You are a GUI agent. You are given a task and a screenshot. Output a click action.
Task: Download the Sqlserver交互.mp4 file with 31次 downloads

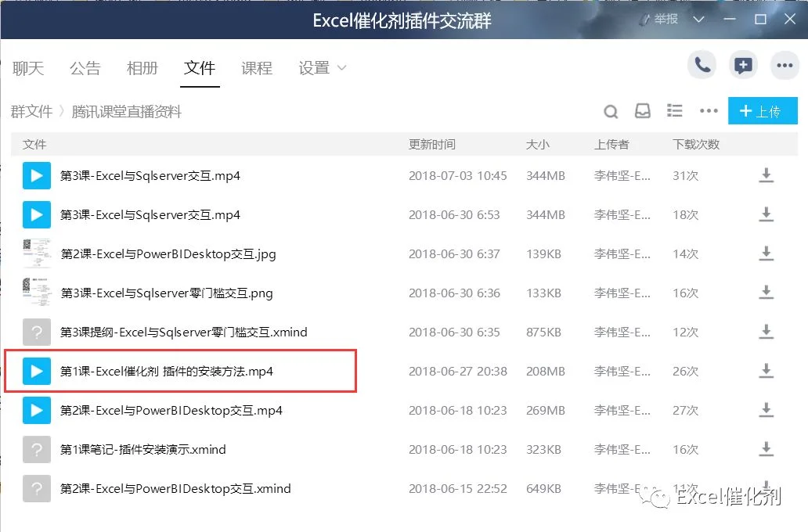(767, 175)
